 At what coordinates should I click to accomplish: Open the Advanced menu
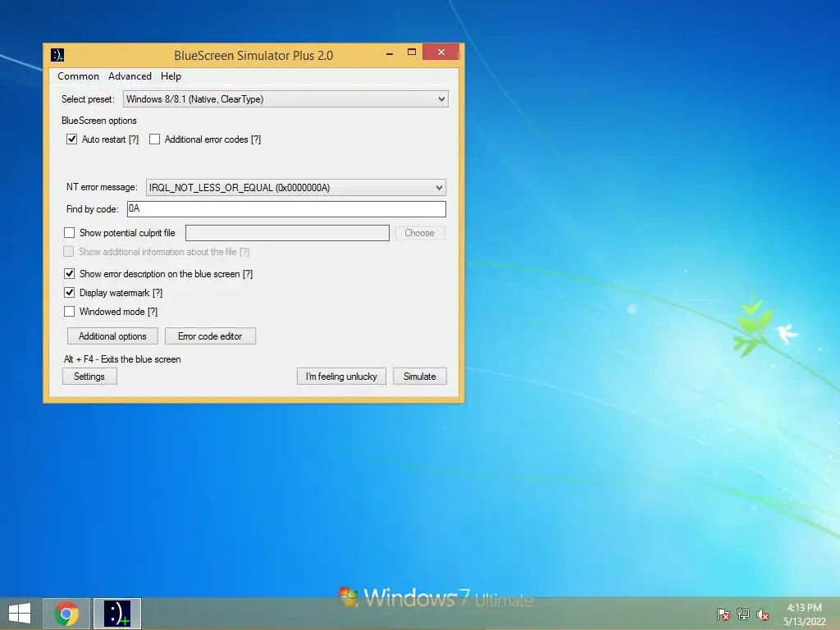(x=130, y=76)
